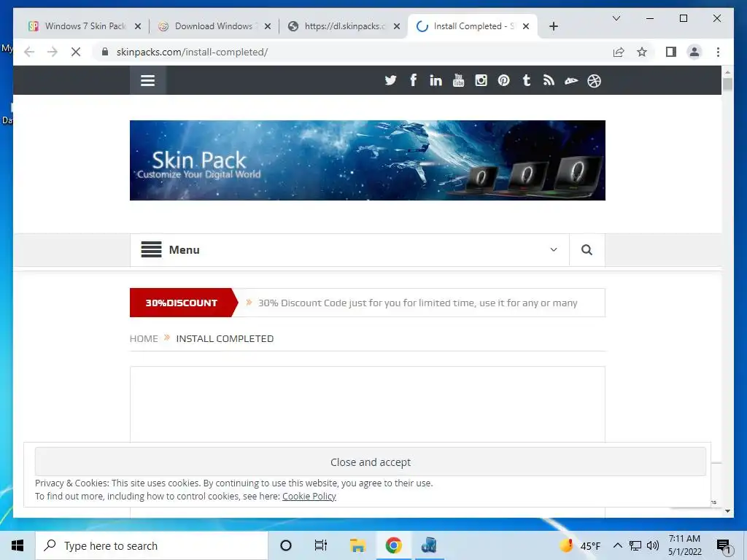
Task: Open File Explorer from the taskbar
Action: 357,545
